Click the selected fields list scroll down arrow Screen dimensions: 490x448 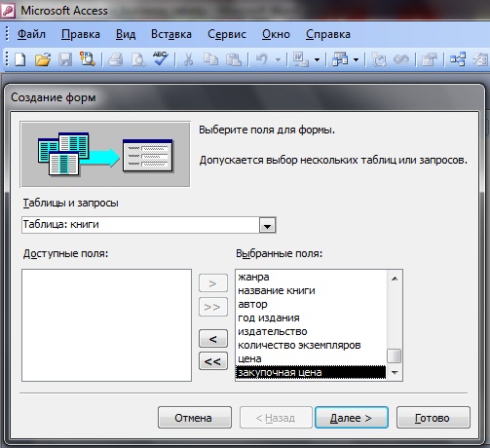(395, 373)
